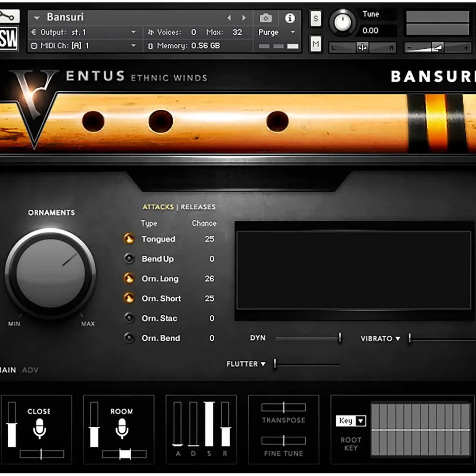Adjust the DYN slider
This screenshot has height=476, width=476.
[x=307, y=338]
